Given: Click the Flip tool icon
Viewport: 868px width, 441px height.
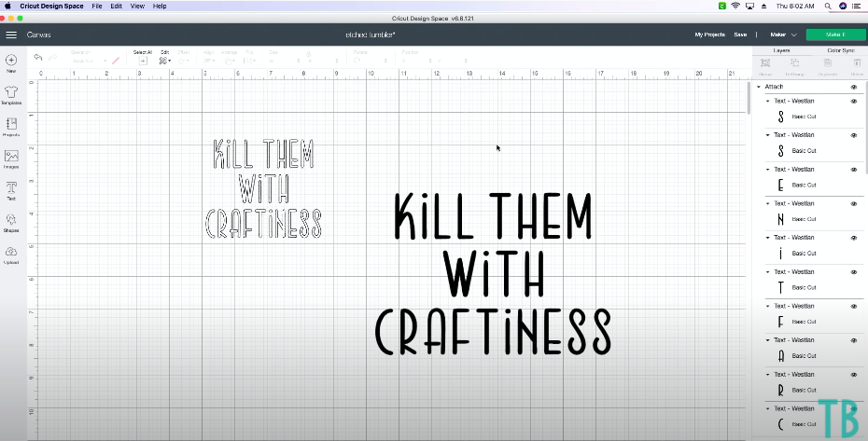Looking at the screenshot, I should click(x=249, y=61).
